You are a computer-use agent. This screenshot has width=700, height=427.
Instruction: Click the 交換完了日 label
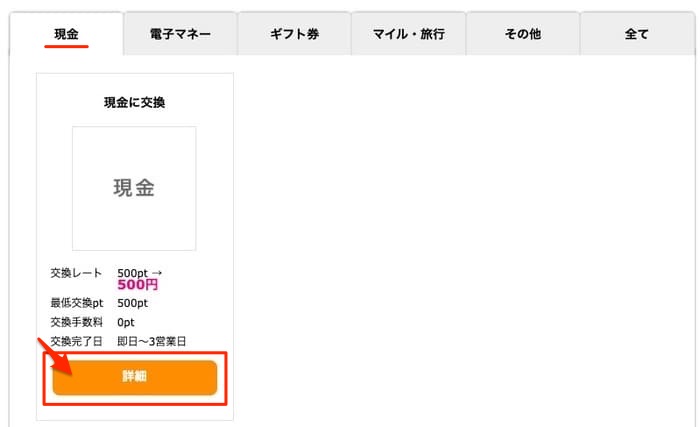(76, 341)
